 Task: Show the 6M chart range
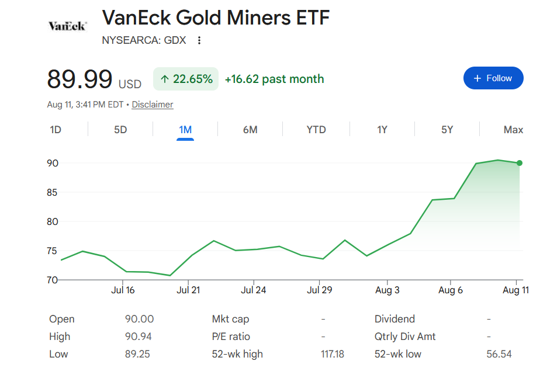(x=250, y=130)
